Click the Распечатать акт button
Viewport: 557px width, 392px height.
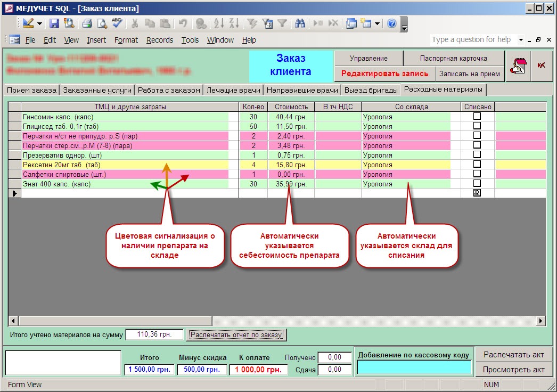[514, 355]
